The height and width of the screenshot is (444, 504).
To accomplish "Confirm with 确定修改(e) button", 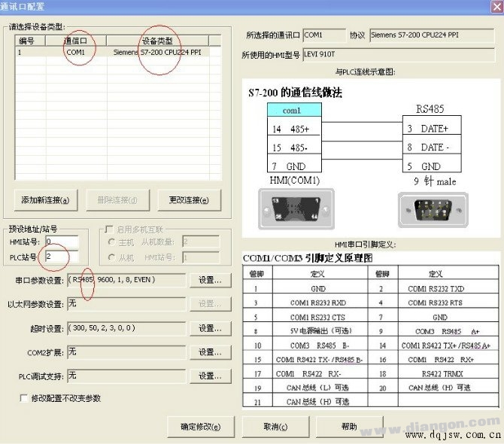I will point(201,427).
